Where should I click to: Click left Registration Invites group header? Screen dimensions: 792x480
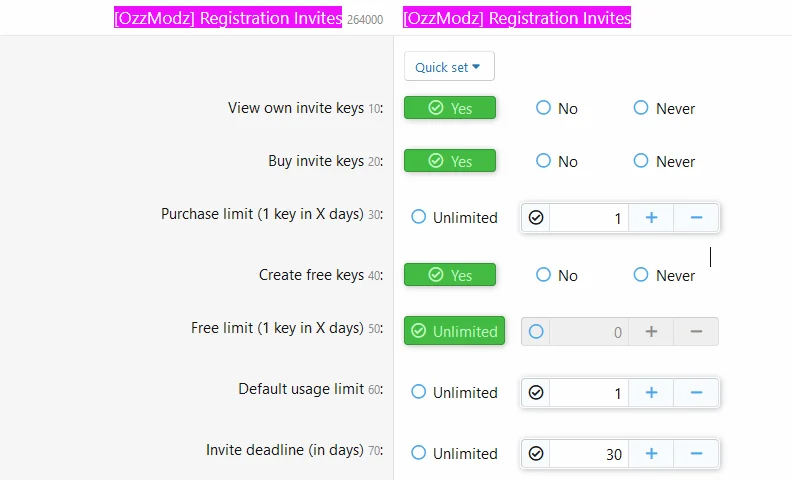point(228,18)
